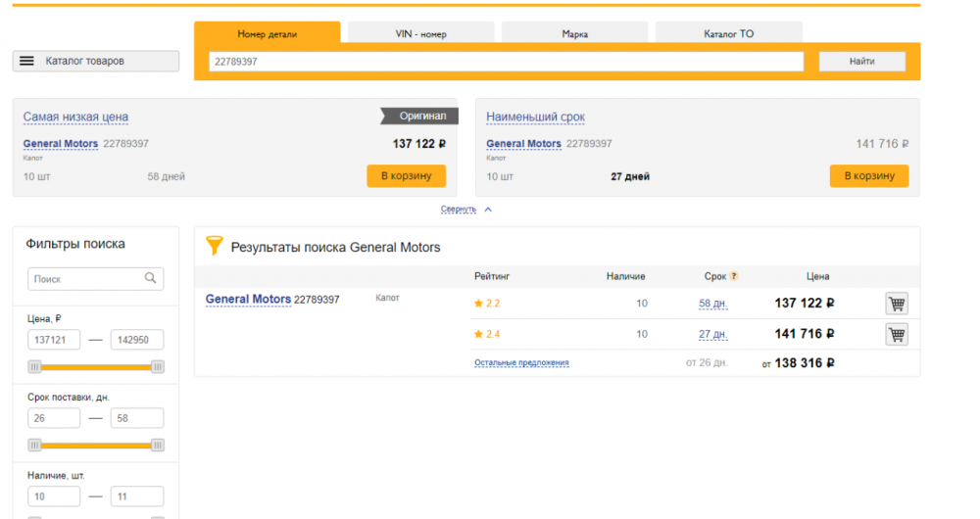980x519 pixels.
Task: Open the Каталог товаров button
Action: pos(96,61)
